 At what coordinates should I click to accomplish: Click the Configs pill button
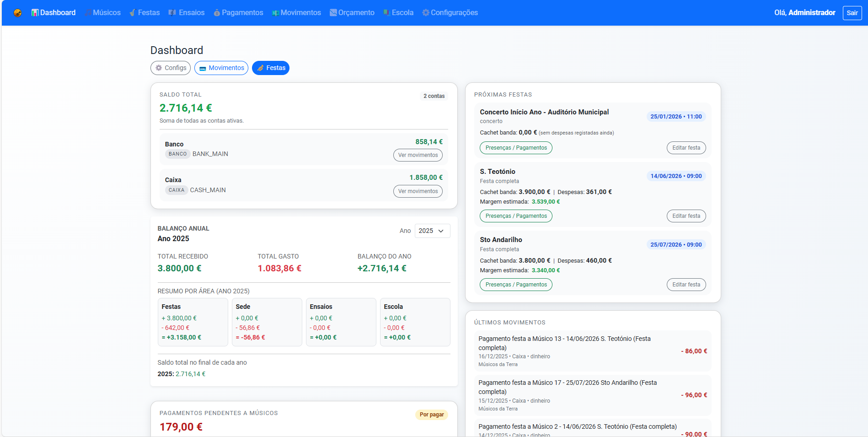point(171,68)
